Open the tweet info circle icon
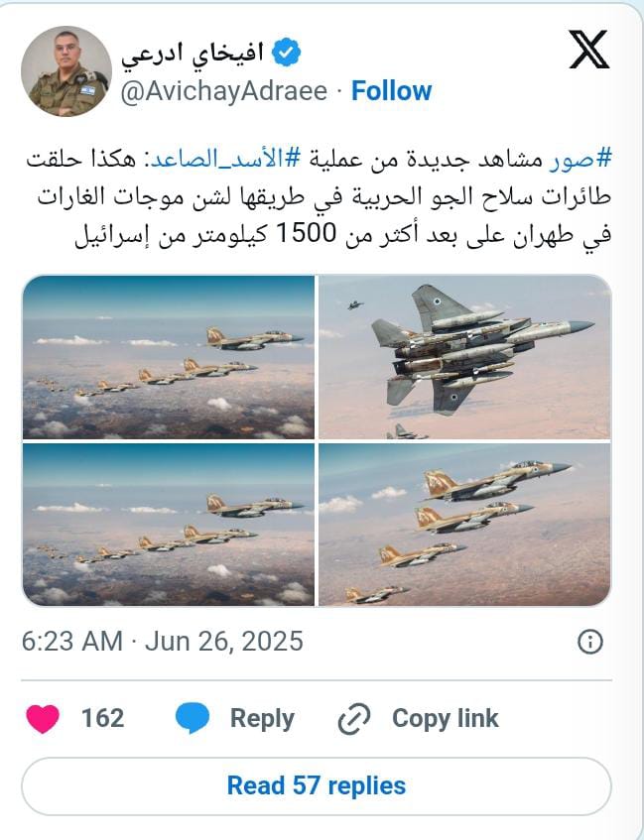This screenshot has height=840, width=644. (590, 642)
